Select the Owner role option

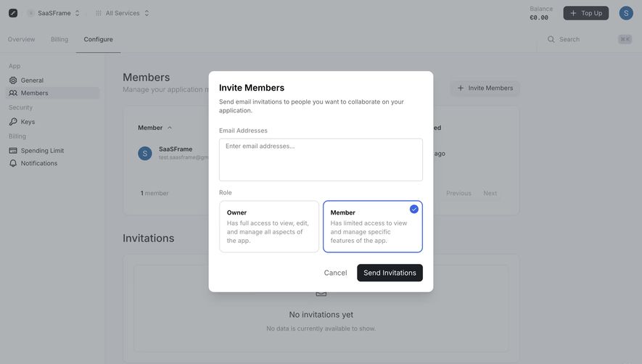pos(269,226)
